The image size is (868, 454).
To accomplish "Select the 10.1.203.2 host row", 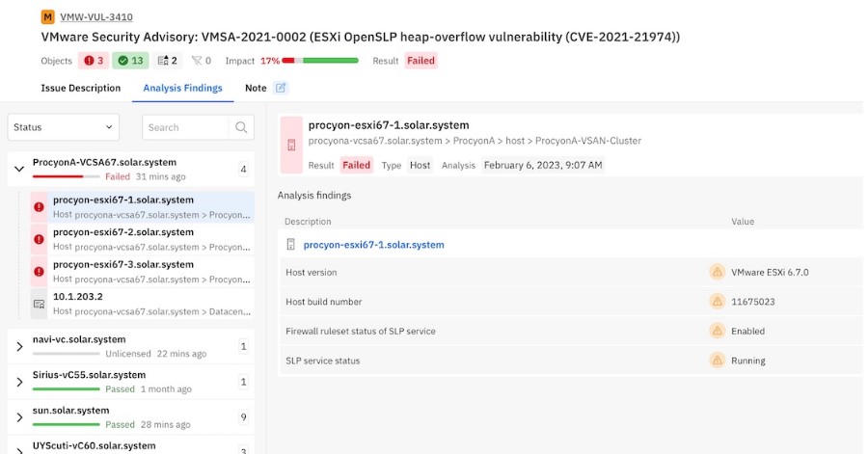I will (143, 304).
